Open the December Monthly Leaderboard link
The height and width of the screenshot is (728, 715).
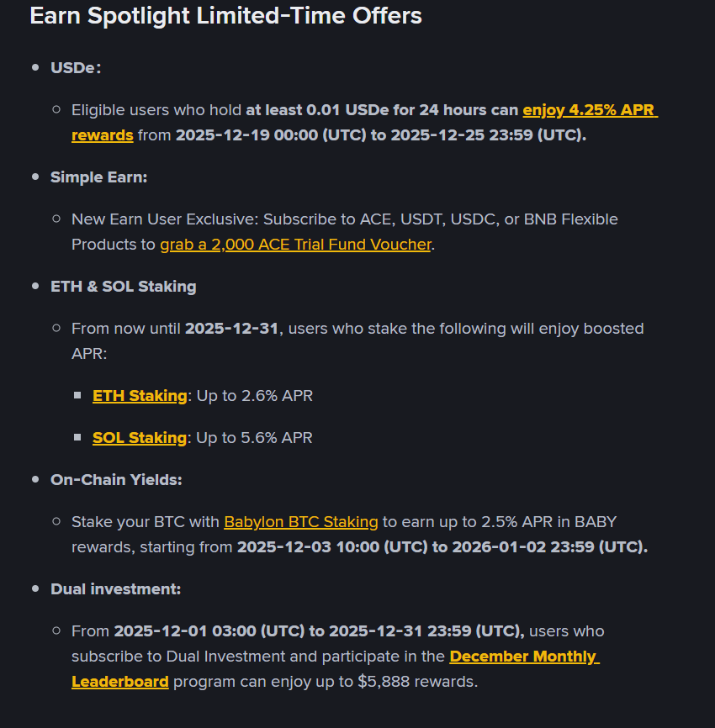click(x=523, y=657)
